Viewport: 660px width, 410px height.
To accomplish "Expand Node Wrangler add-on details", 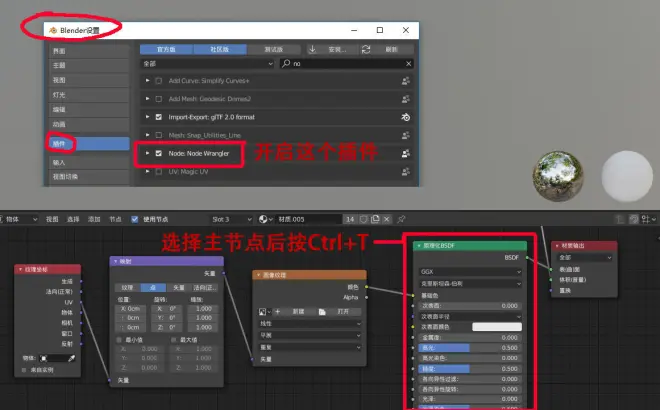I will pos(147,153).
